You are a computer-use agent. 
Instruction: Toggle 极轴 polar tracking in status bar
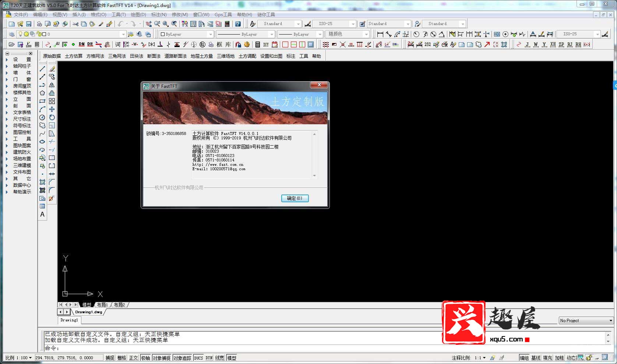145,358
